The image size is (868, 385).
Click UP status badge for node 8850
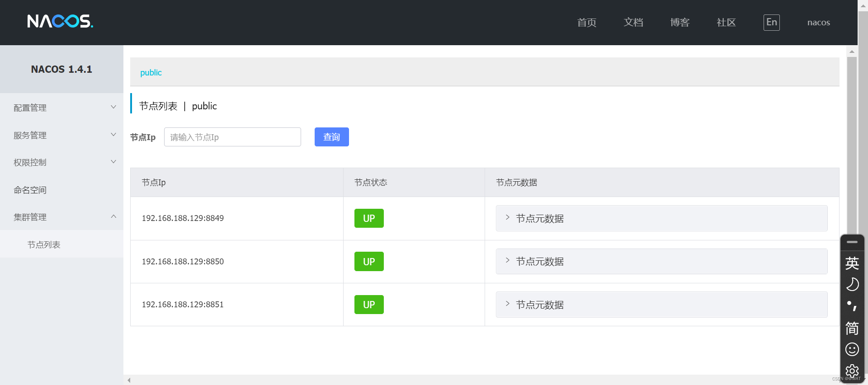369,261
